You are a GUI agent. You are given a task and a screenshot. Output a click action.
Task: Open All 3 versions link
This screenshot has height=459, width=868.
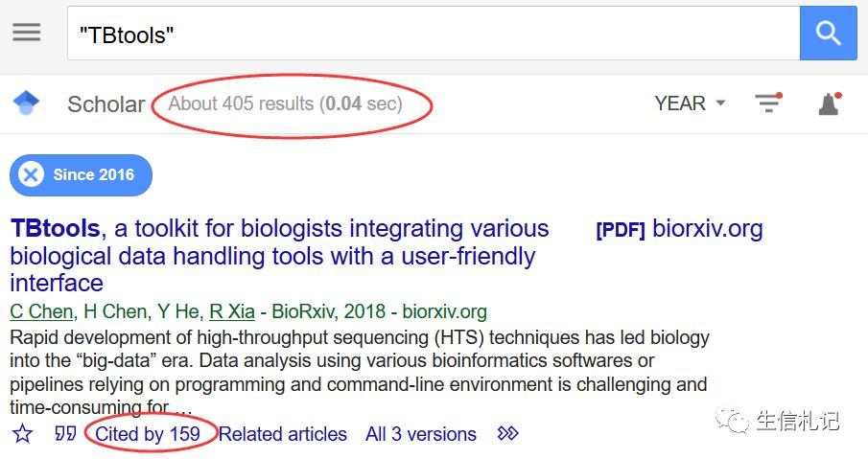(x=421, y=434)
